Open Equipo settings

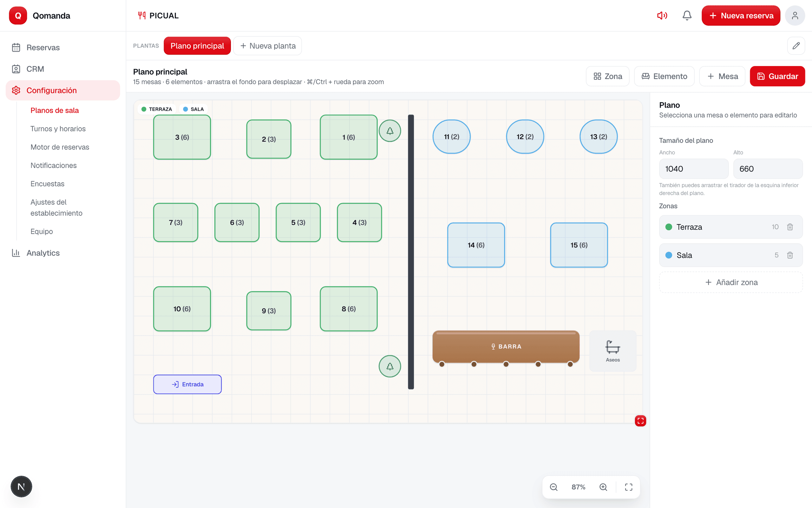(x=42, y=231)
